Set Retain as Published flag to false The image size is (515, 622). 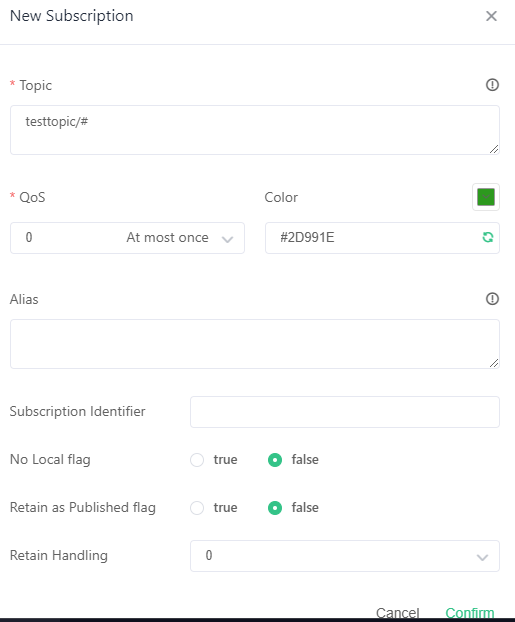275,508
